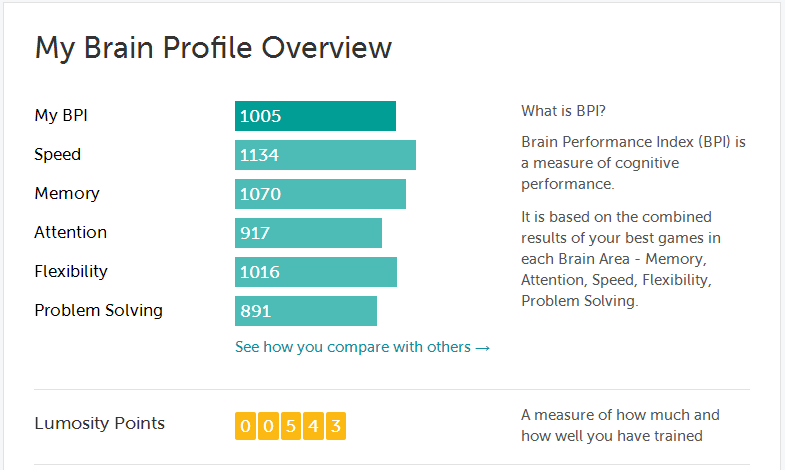Select the Speed bar showing 1134
The width and height of the screenshot is (785, 470).
tap(325, 155)
